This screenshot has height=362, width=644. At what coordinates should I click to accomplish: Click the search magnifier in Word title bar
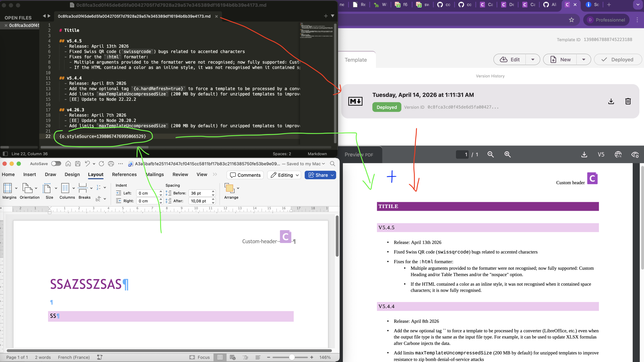(332, 163)
